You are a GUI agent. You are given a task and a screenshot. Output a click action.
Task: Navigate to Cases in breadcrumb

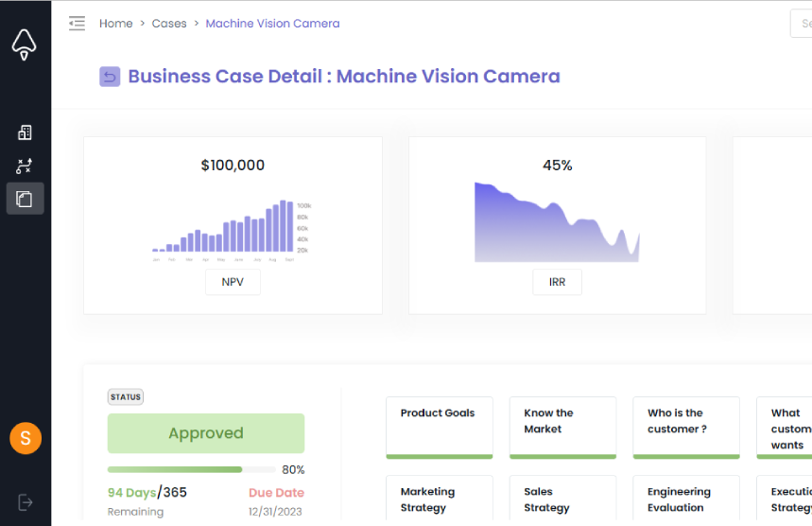click(x=169, y=24)
